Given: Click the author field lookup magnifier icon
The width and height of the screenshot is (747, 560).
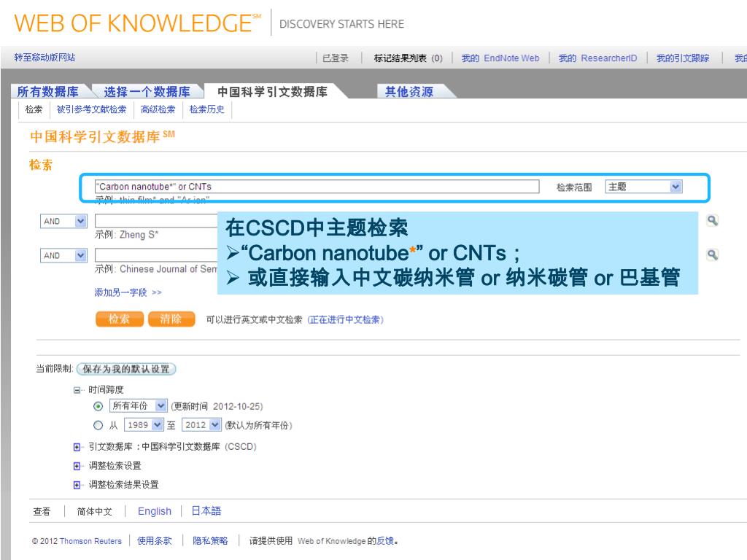Looking at the screenshot, I should click(x=712, y=220).
